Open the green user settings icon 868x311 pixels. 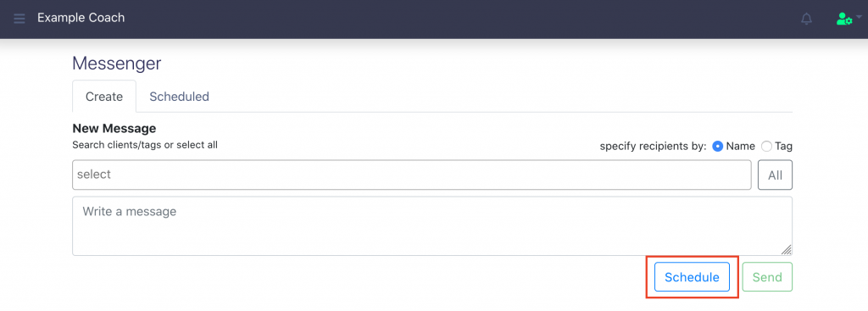(843, 19)
